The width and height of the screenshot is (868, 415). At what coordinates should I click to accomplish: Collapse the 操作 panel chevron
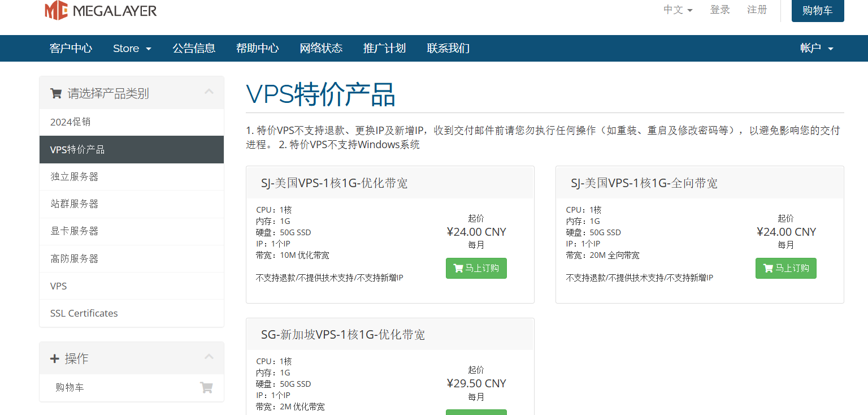209,357
